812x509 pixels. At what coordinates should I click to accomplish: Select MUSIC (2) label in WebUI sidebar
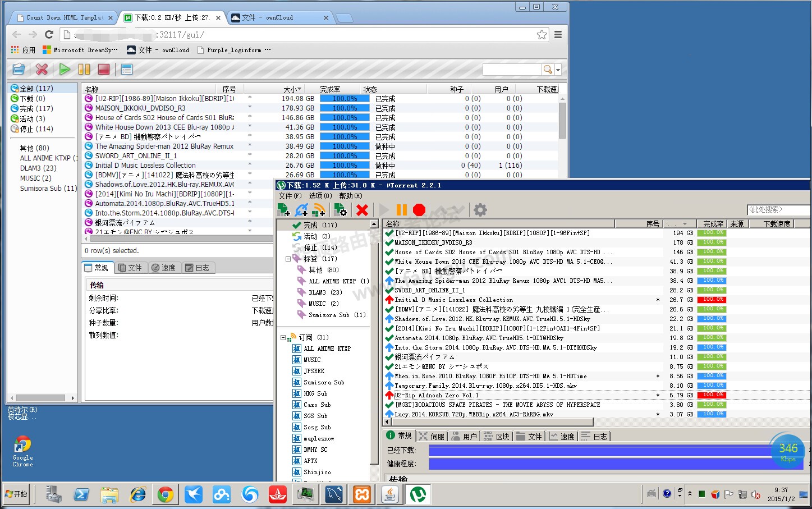tap(36, 178)
